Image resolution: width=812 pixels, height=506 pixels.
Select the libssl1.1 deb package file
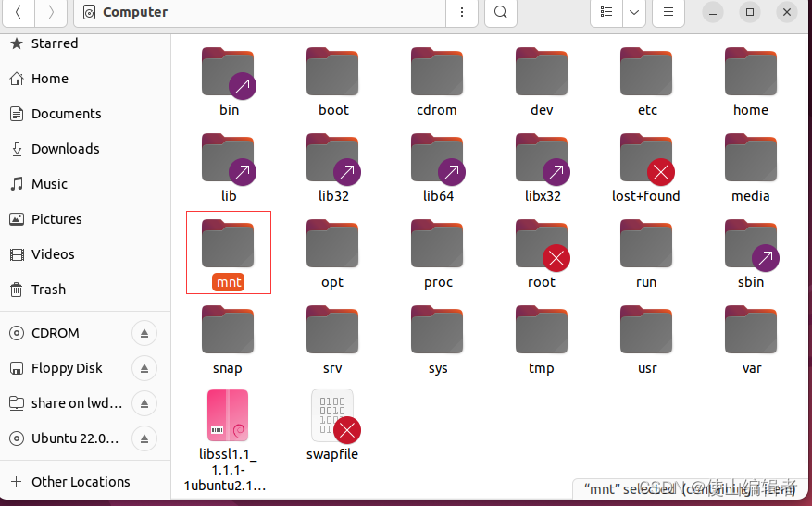[228, 415]
